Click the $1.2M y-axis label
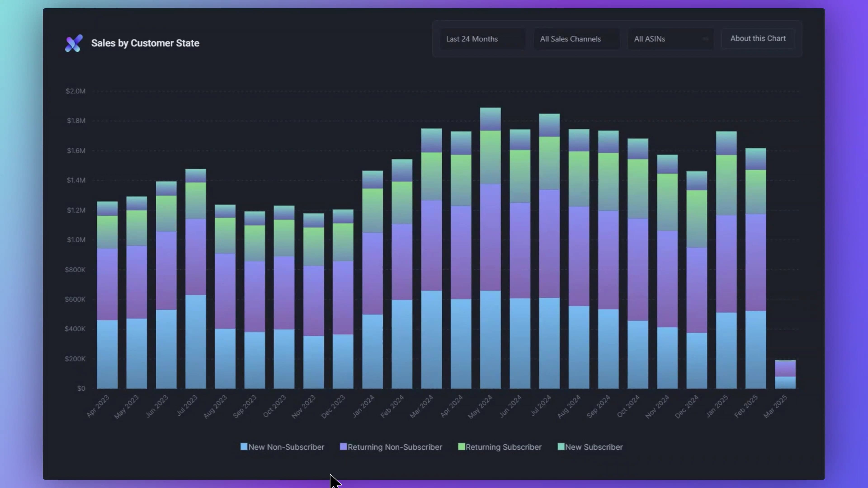This screenshot has width=868, height=488. point(76,210)
